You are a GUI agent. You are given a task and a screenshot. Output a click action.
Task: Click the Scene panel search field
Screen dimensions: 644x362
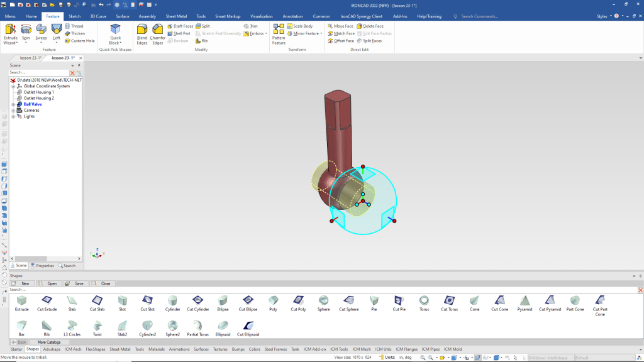coord(38,73)
